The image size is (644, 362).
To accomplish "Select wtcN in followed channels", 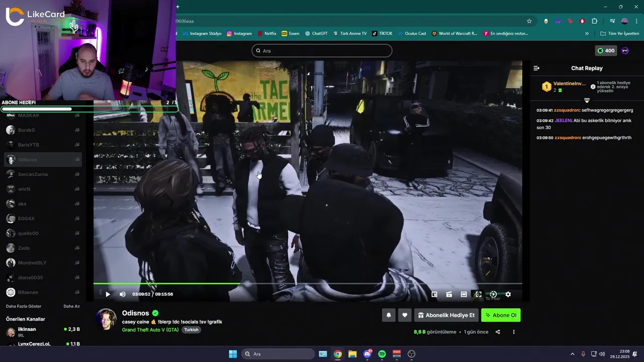I will [43, 189].
